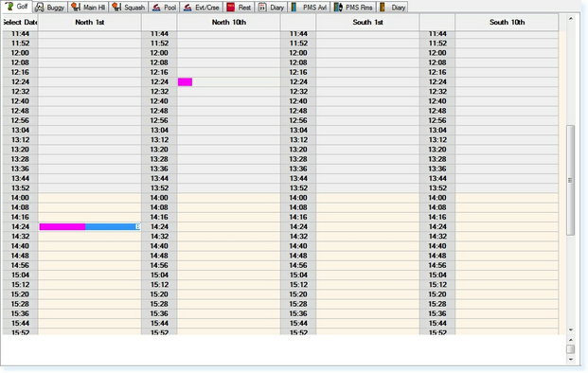Select blue part of 14:24 North 1st booking
The width and height of the screenshot is (588, 373).
click(x=113, y=227)
